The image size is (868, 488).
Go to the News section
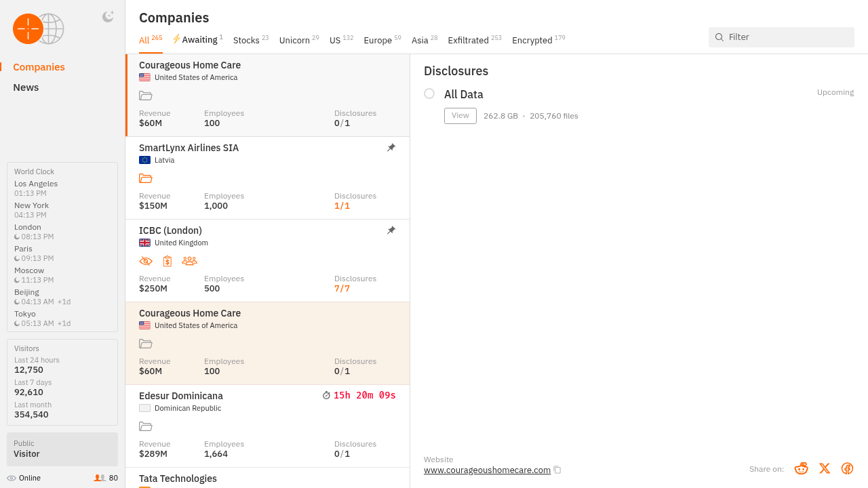pos(26,87)
